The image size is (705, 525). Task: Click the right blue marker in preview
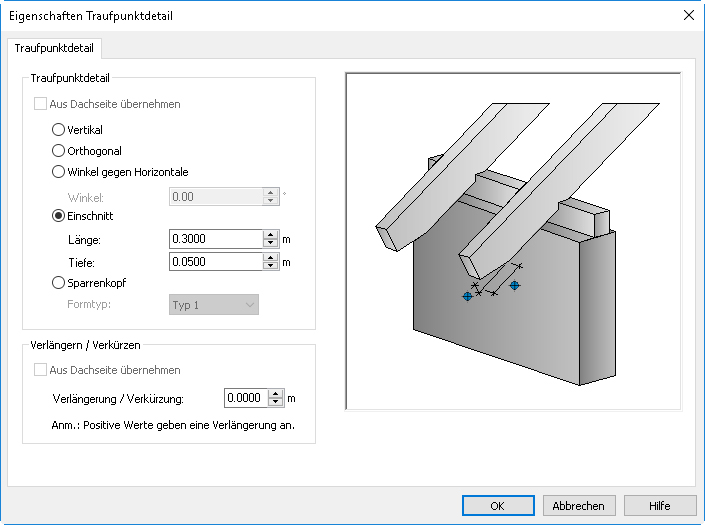coord(515,285)
